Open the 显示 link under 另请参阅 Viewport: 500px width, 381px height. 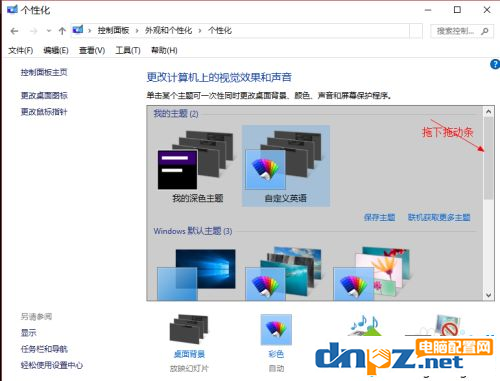[x=28, y=333]
